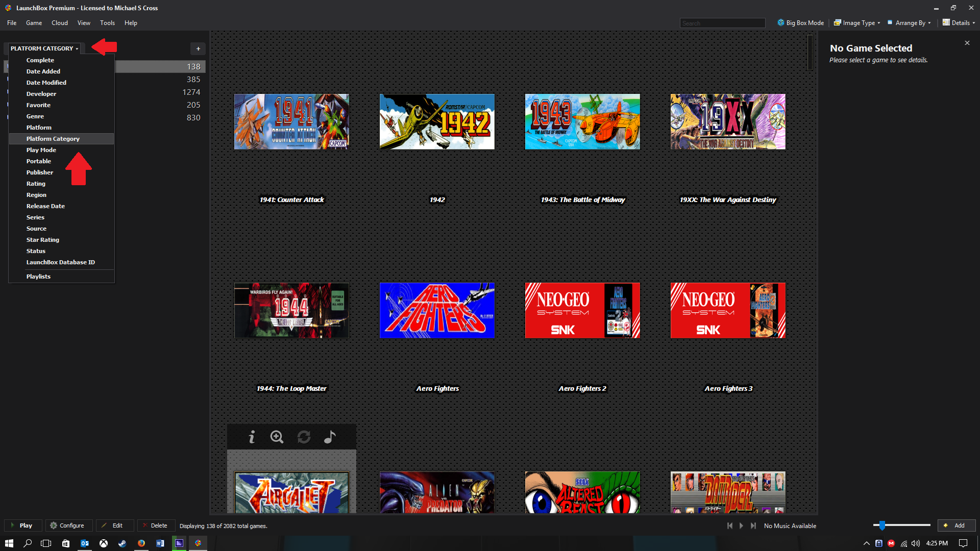The height and width of the screenshot is (551, 980).
Task: Open Steam from the taskbar
Action: [122, 543]
